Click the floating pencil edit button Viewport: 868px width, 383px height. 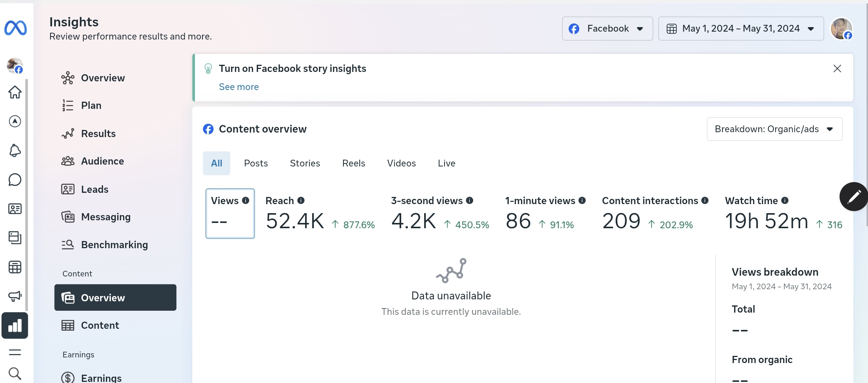click(x=854, y=197)
